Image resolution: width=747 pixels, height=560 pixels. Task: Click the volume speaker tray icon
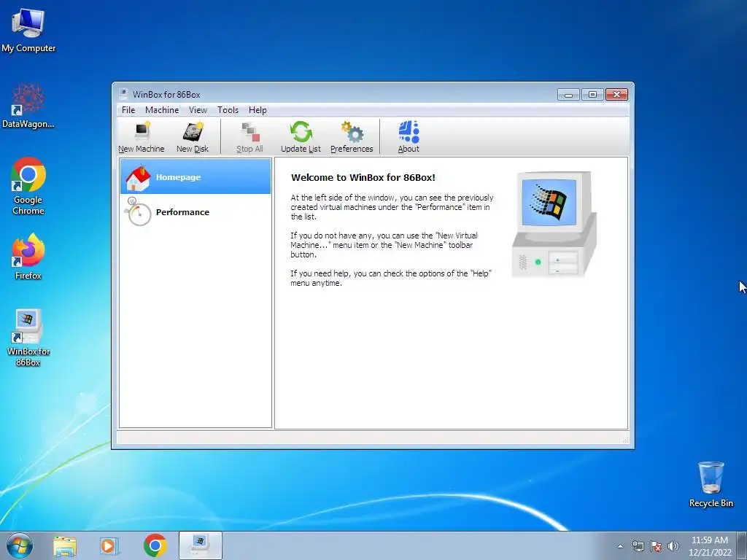pos(673,546)
